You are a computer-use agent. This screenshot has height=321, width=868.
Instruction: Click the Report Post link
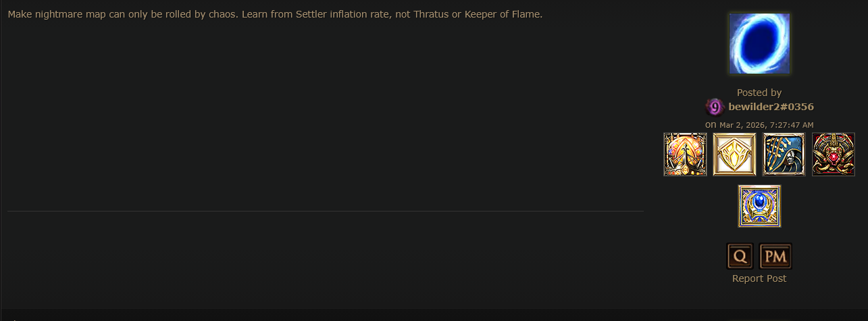pos(759,278)
